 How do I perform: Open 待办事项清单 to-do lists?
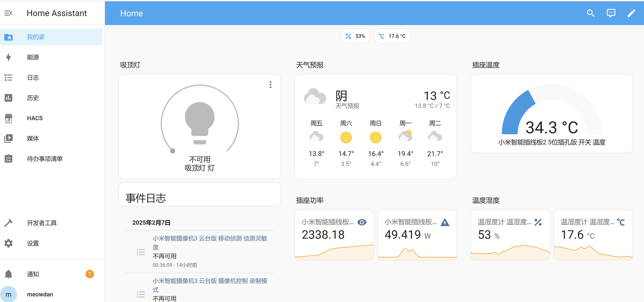point(51,158)
